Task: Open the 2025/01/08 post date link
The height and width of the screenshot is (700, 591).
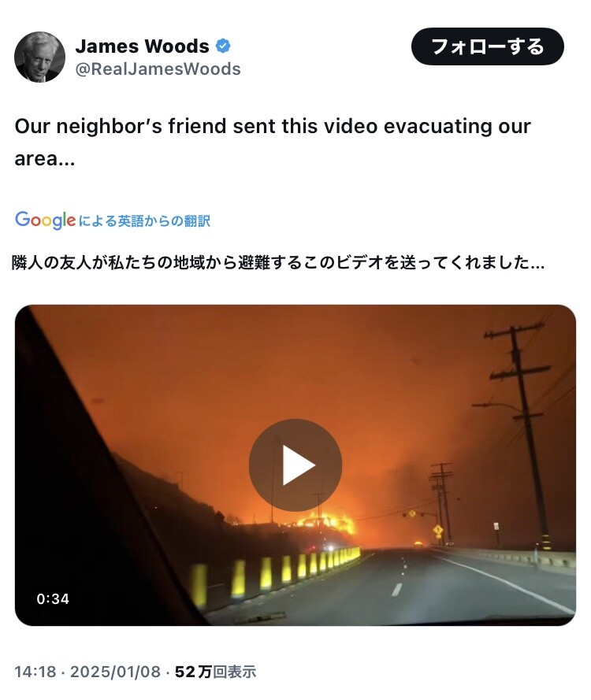Action: (115, 672)
